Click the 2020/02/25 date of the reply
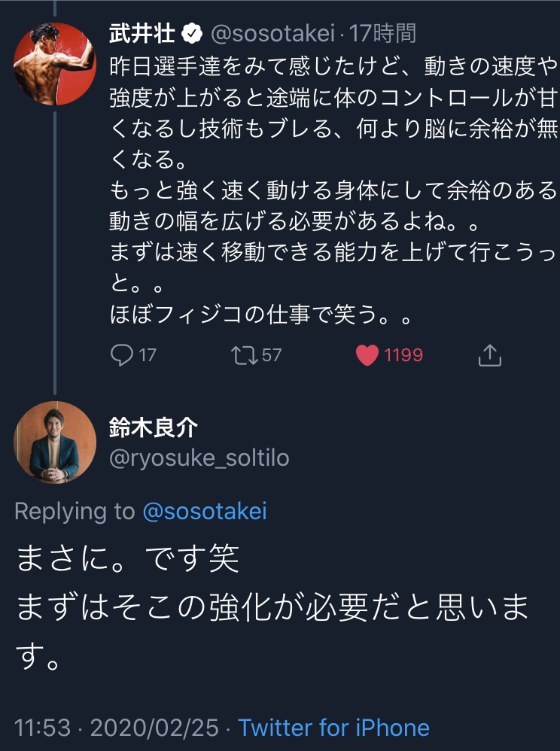This screenshot has height=751, width=560. pyautogui.click(x=154, y=728)
